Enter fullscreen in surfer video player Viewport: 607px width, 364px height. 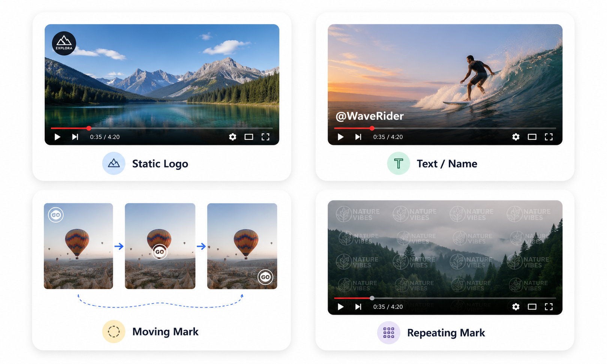point(549,137)
